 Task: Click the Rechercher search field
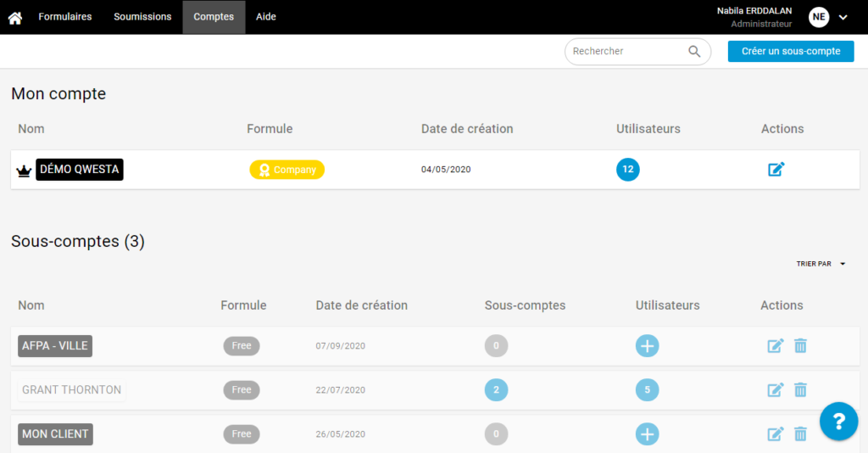(x=637, y=52)
